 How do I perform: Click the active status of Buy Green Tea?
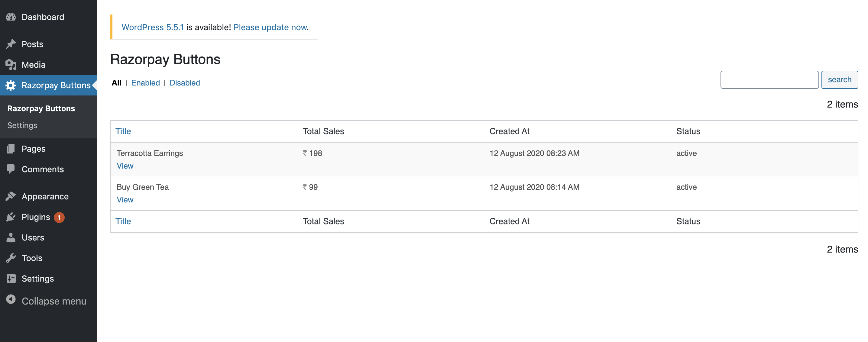click(x=686, y=187)
